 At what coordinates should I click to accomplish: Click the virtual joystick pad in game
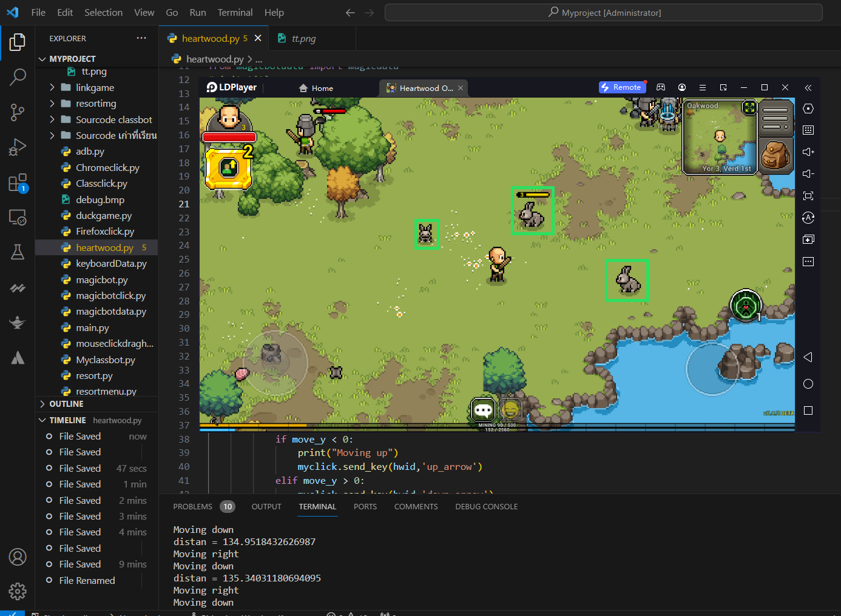pyautogui.click(x=275, y=362)
